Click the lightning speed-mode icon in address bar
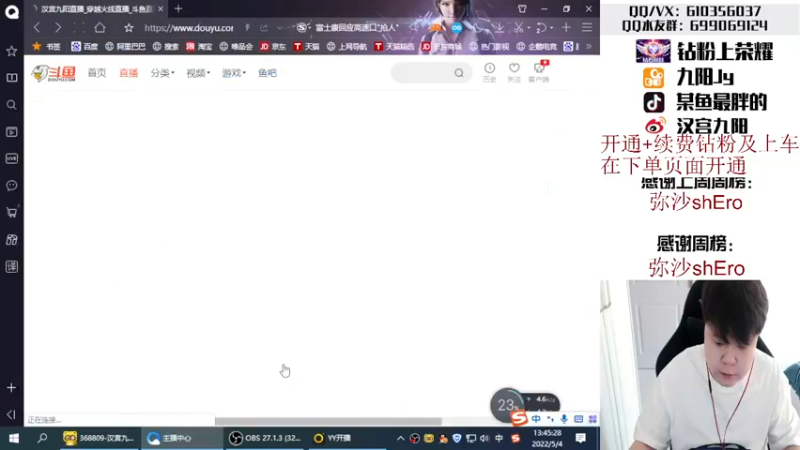The width and height of the screenshot is (800, 450). (x=247, y=28)
